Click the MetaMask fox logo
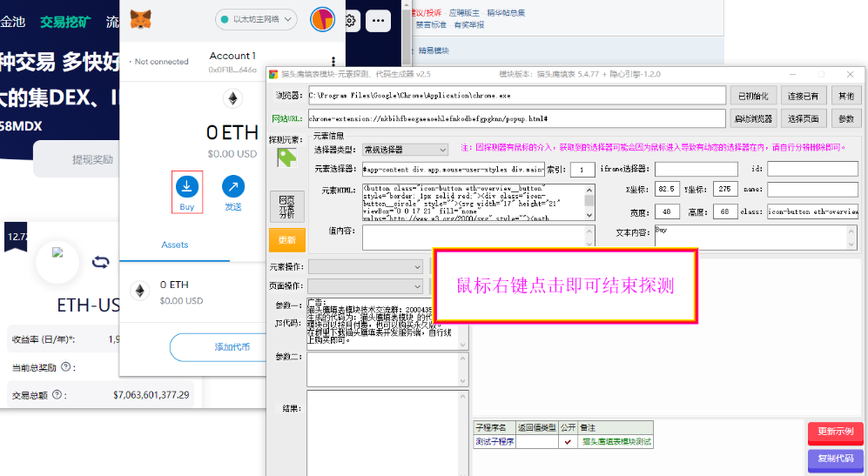868x476 pixels. (141, 20)
